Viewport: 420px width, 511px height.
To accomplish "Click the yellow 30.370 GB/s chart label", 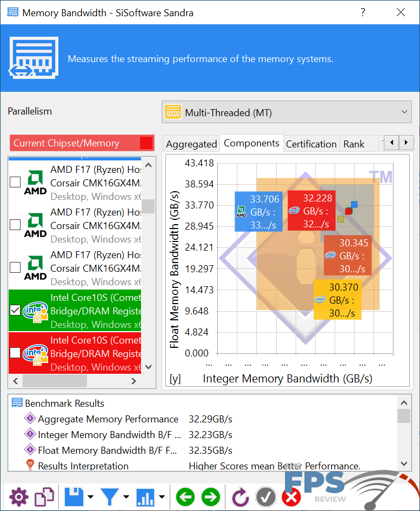I will (x=337, y=299).
